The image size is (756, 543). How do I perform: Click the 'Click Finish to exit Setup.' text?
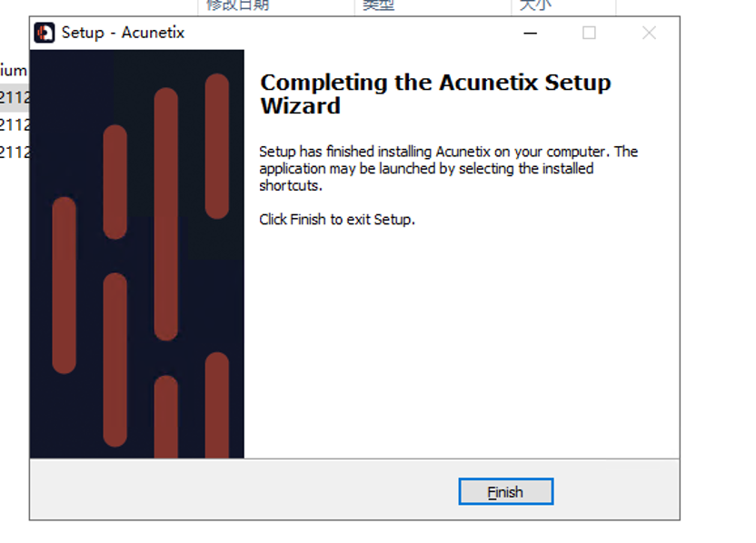(x=337, y=219)
